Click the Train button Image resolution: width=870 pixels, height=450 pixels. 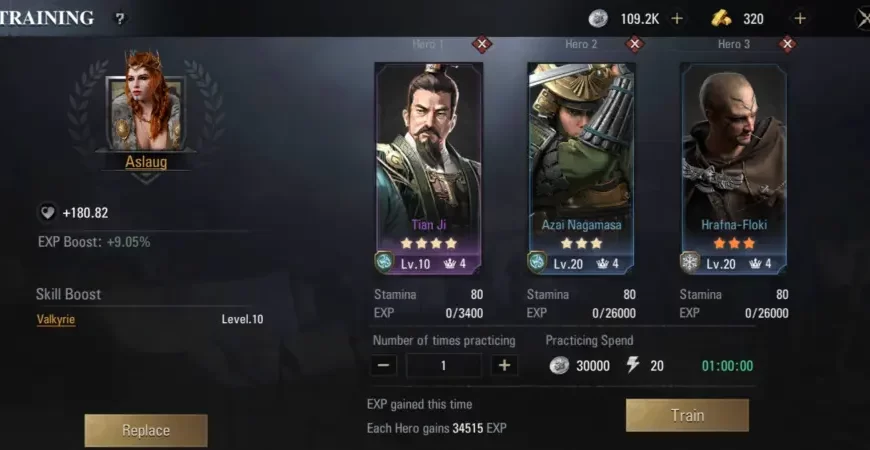(x=687, y=415)
